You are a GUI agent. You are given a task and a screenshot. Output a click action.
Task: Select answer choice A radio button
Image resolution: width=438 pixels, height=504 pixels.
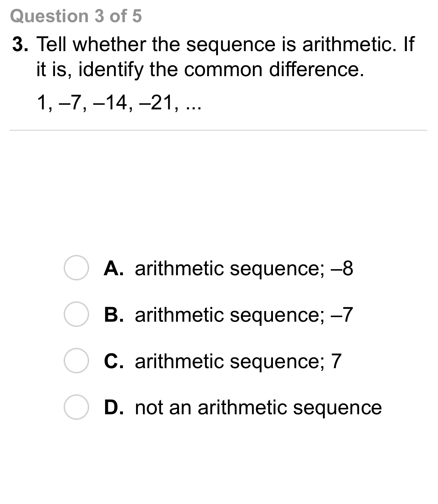(77, 268)
